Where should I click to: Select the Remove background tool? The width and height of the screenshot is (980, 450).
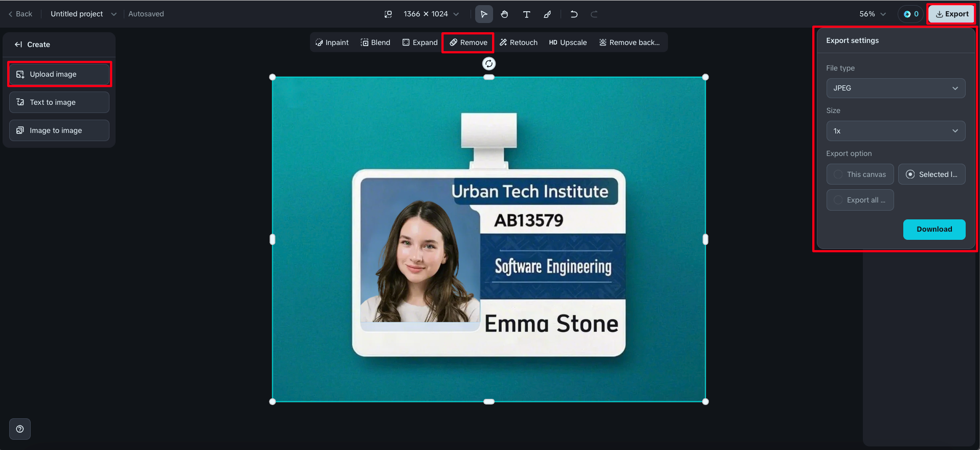point(629,42)
